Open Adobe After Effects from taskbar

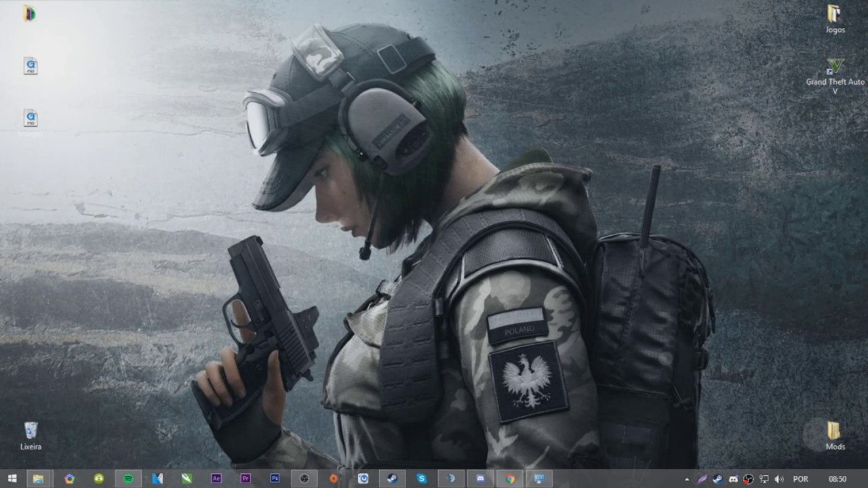click(216, 479)
